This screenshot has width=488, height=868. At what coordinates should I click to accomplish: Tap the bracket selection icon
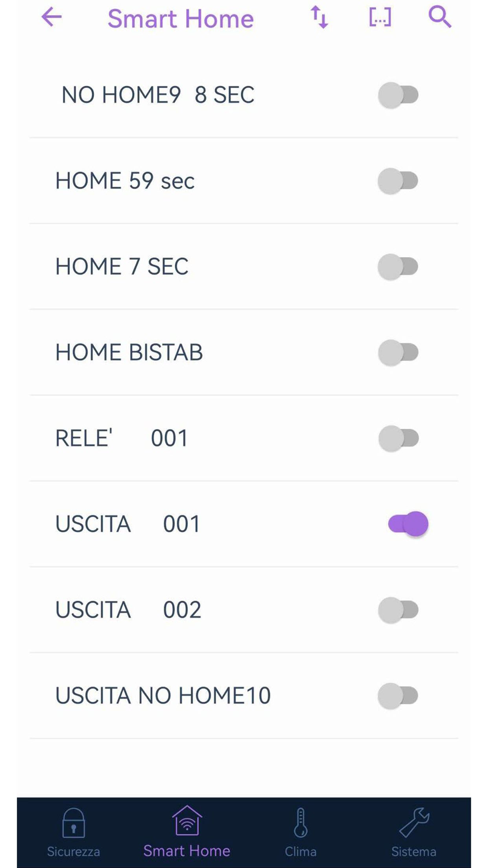[x=380, y=18]
